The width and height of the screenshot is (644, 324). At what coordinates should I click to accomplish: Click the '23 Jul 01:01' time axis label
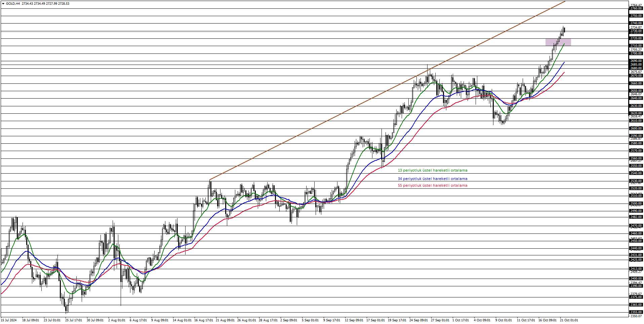pyautogui.click(x=52, y=320)
